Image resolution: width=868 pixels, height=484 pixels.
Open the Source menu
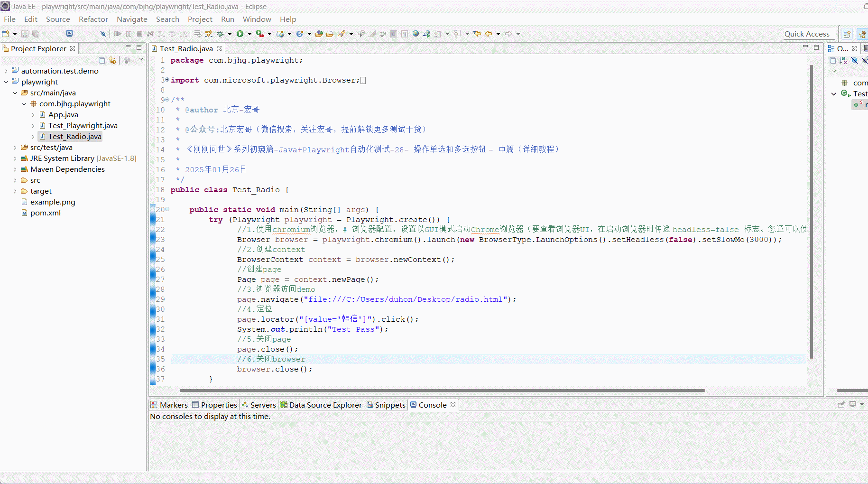pos(58,19)
